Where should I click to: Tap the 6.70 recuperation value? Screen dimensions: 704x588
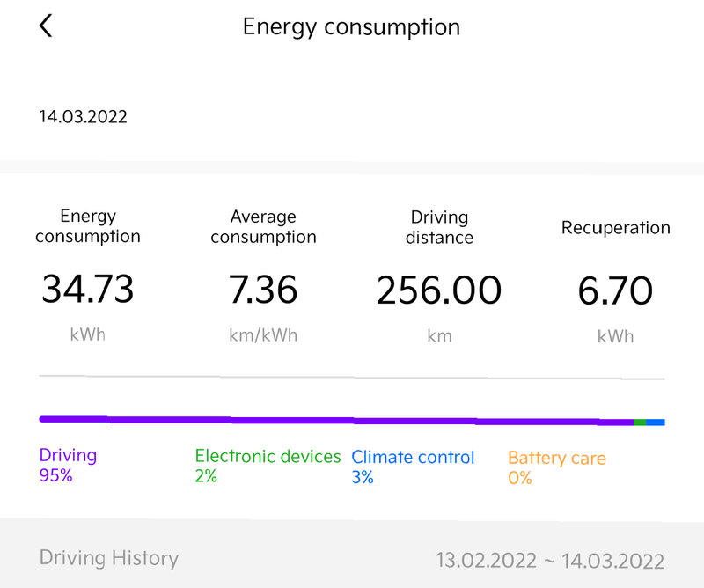[x=615, y=289]
